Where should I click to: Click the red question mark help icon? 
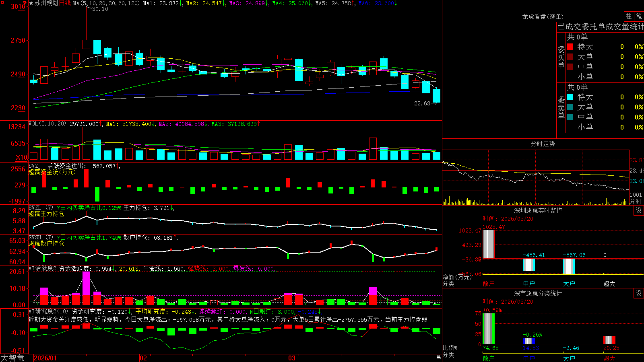[25, 3]
